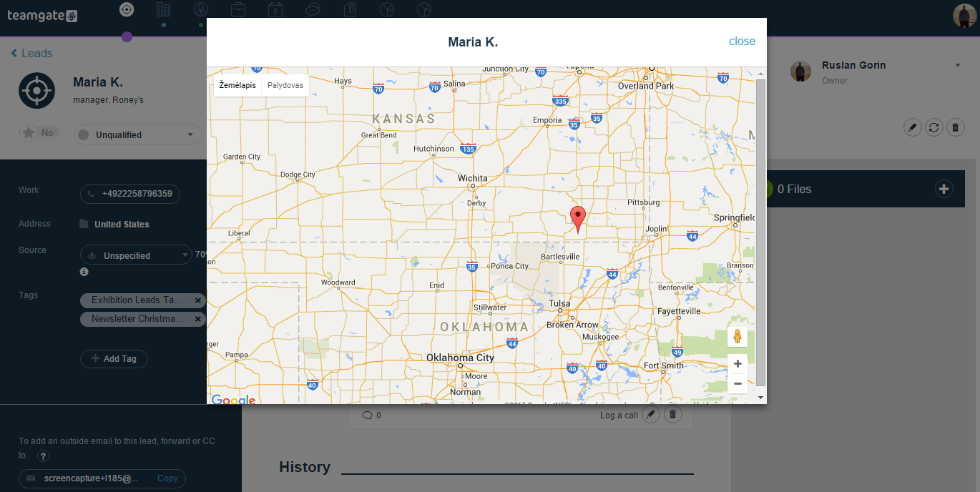The image size is (980, 492).
Task: Go back to Leads
Action: pos(31,53)
